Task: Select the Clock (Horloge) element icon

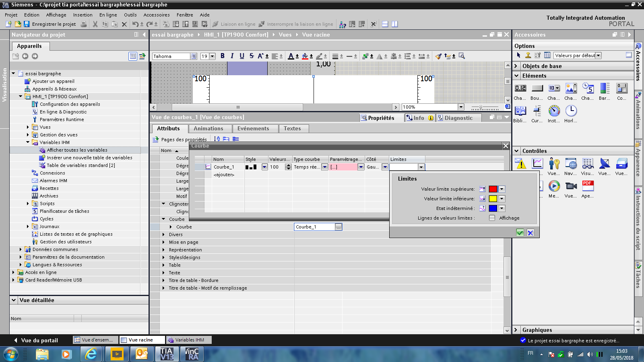Action: coord(571,111)
